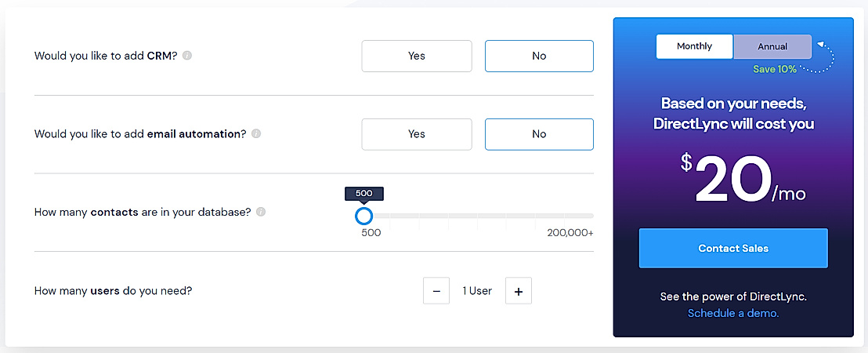
Task: Open the Schedule a demo link
Action: click(x=733, y=313)
